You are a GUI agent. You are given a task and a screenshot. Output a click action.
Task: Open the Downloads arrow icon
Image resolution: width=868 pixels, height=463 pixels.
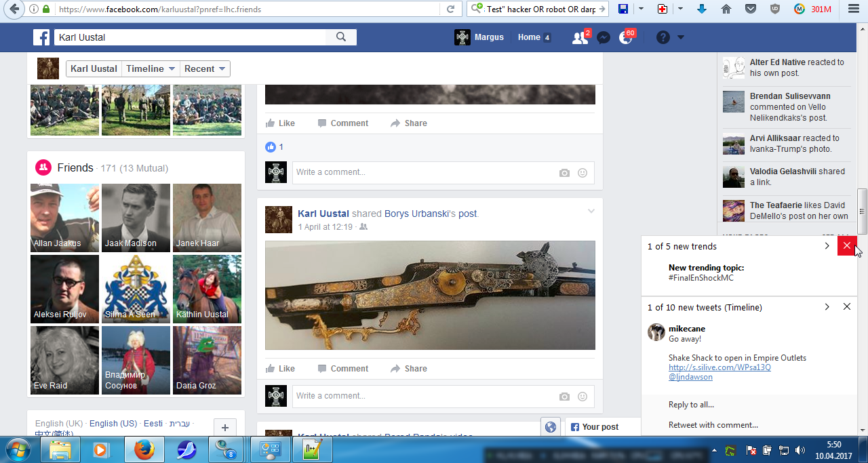tap(702, 9)
